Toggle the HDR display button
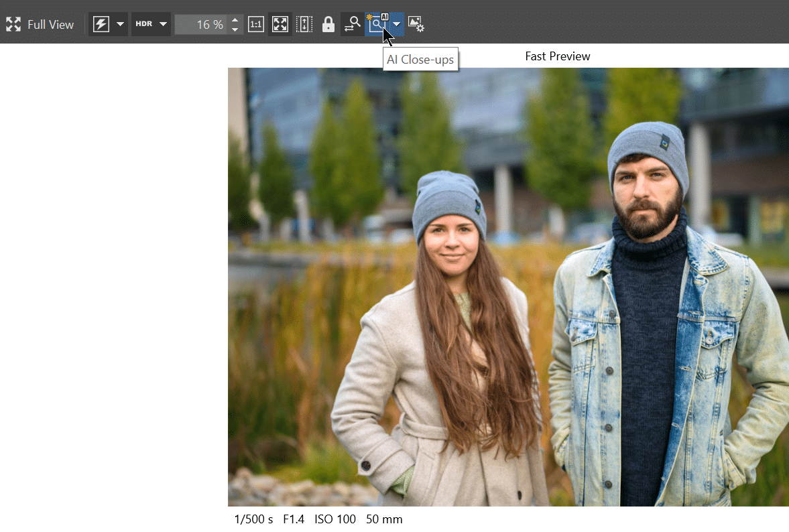The image size is (789, 532). (x=143, y=25)
